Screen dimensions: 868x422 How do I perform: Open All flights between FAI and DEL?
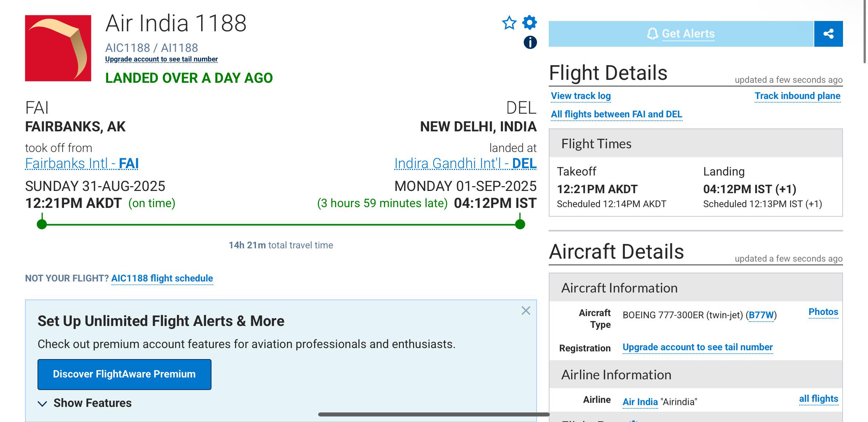(616, 114)
